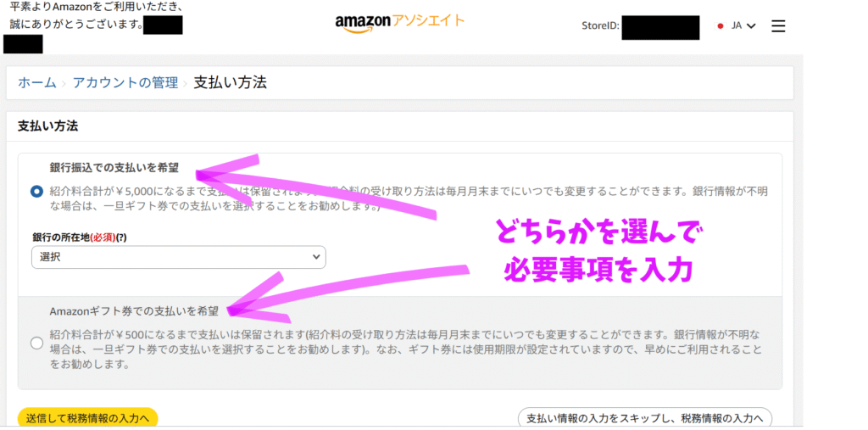Screen dimensions: 868x430
Task: Click 支払い情報の入力をスキップし、税務情報の入力へ button
Action: [645, 418]
